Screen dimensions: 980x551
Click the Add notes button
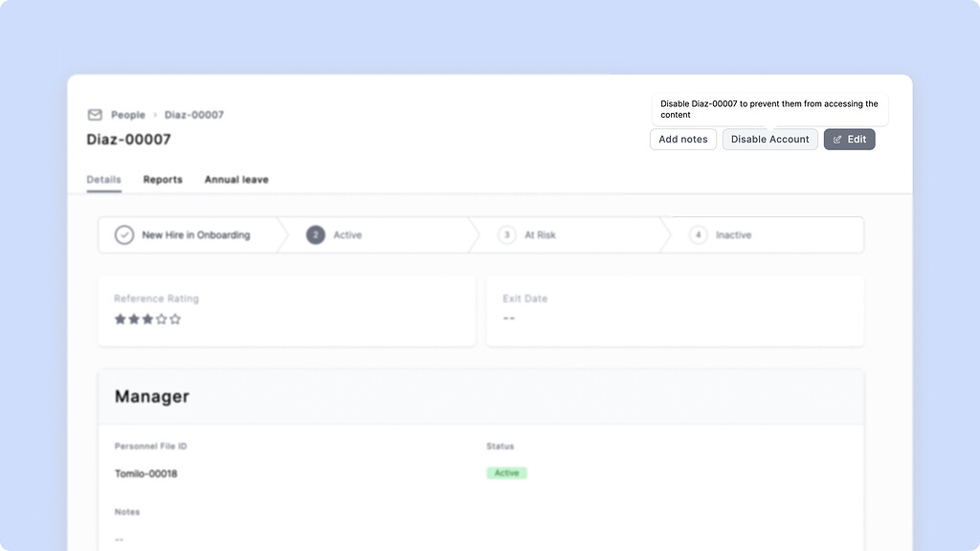pos(682,139)
